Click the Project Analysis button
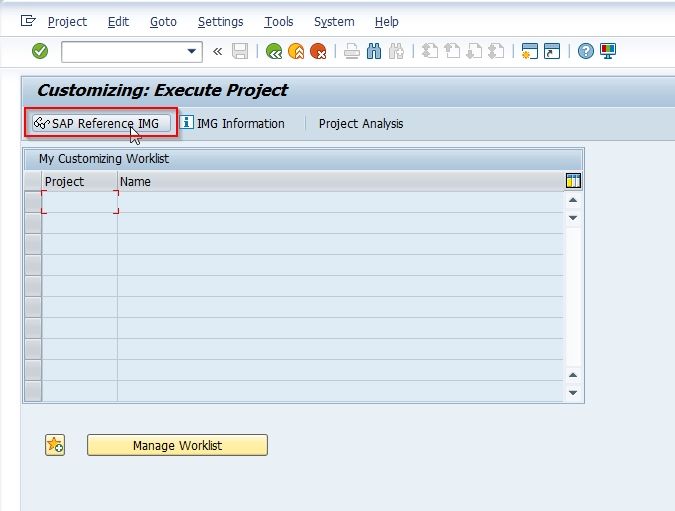The width and height of the screenshot is (675, 511). pyautogui.click(x=361, y=124)
